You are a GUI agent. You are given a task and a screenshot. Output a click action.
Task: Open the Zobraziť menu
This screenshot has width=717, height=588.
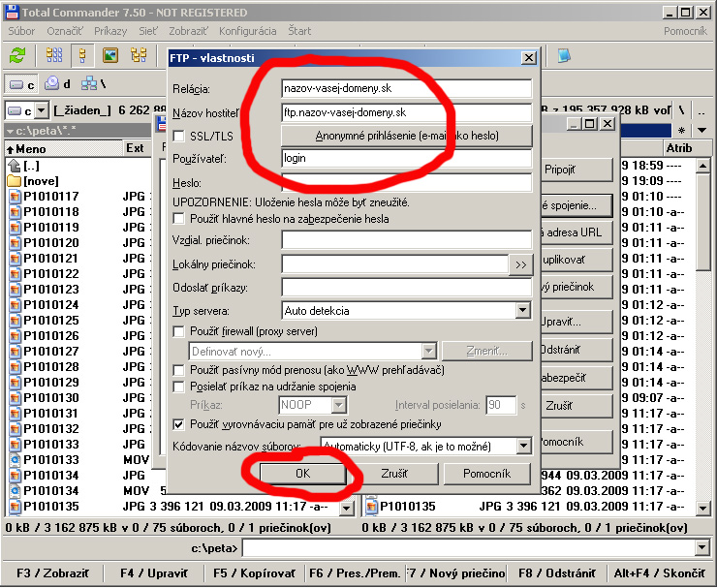tap(188, 31)
